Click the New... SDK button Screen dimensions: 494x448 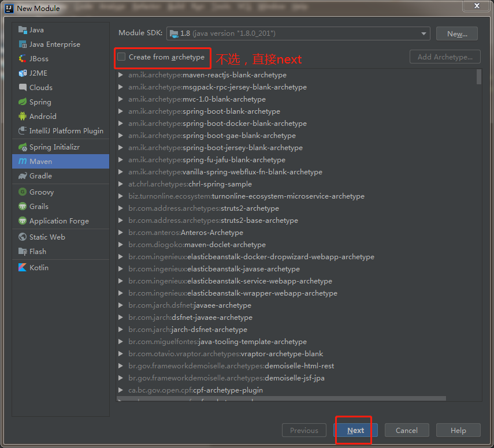(457, 33)
